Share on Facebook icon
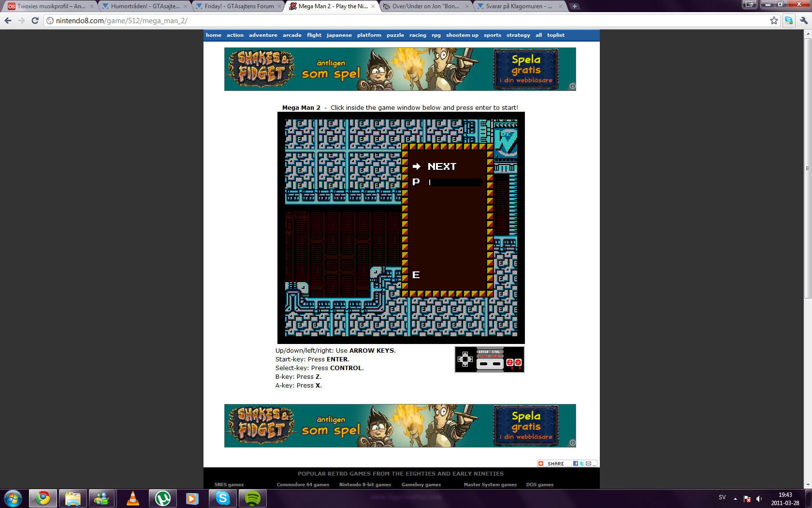 [x=575, y=463]
